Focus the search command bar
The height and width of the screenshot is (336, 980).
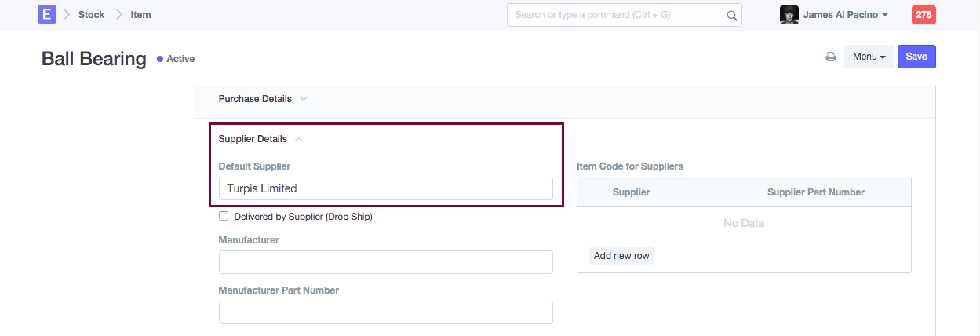click(616, 15)
